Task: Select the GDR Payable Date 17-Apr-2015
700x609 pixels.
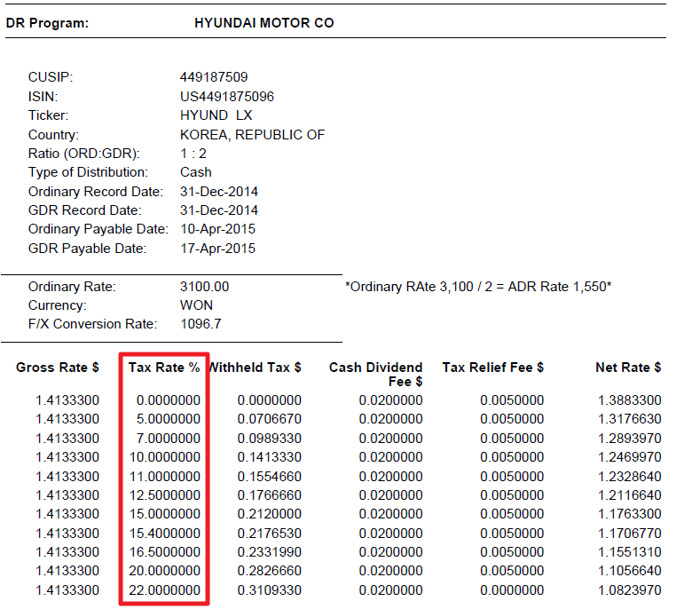Action: pyautogui.click(x=217, y=248)
